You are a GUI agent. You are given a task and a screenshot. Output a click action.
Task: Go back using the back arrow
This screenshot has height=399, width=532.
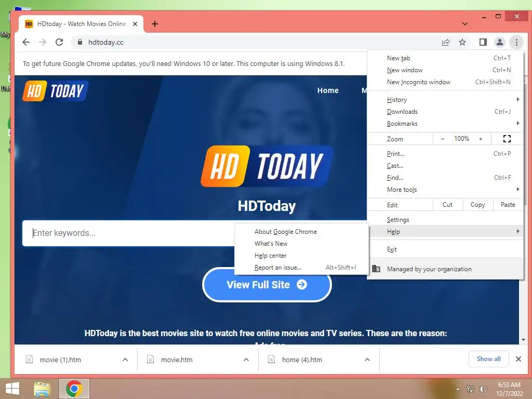pos(26,42)
